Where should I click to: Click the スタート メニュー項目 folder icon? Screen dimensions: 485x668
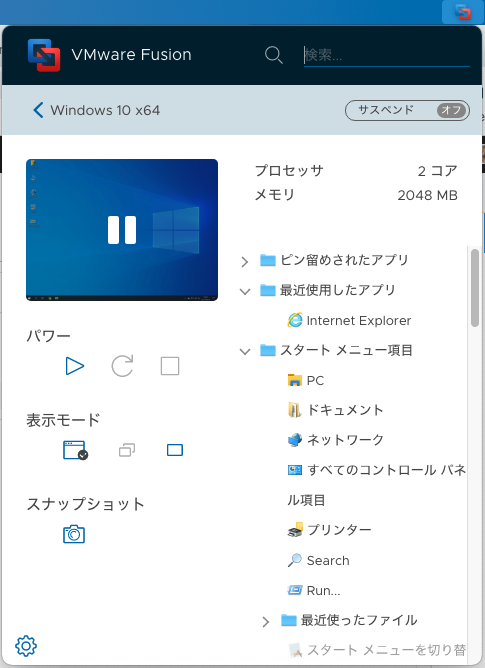pyautogui.click(x=268, y=350)
